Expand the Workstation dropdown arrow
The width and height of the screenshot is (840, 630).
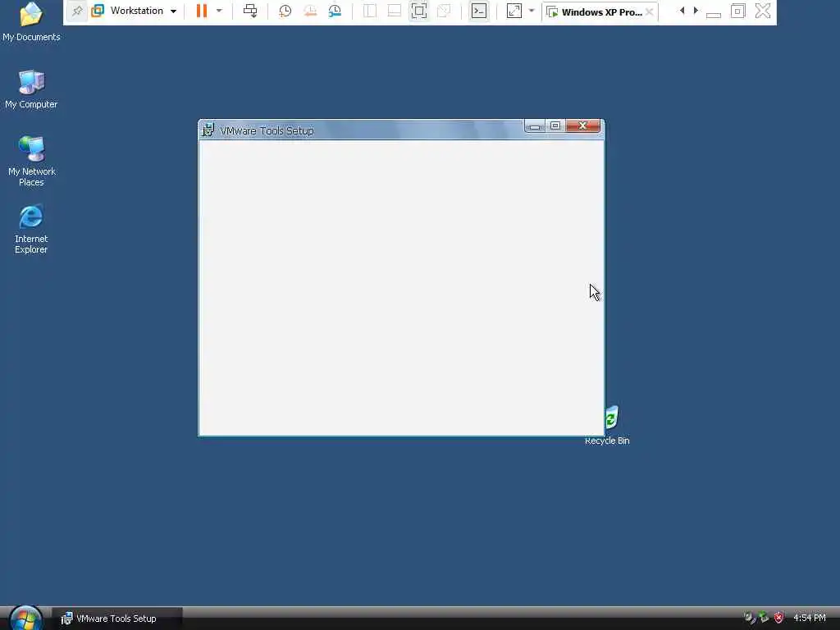[173, 11]
